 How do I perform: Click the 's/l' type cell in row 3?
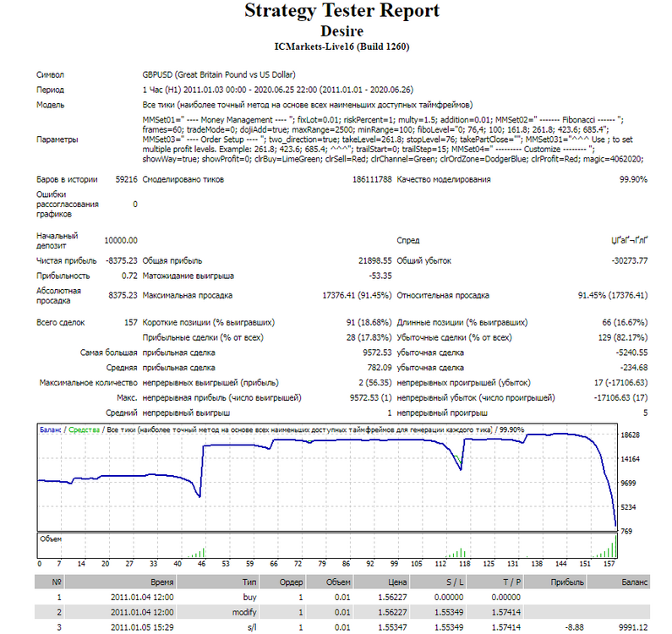252,627
